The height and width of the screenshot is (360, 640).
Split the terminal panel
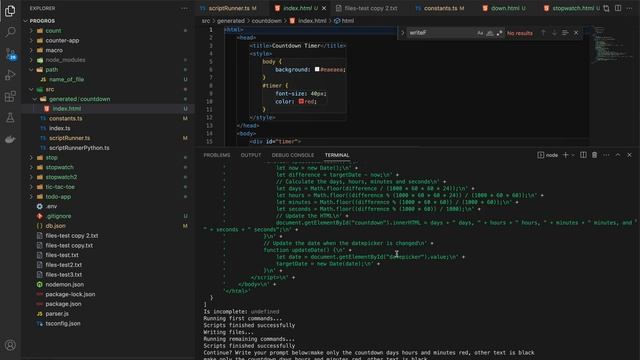pyautogui.click(x=583, y=155)
